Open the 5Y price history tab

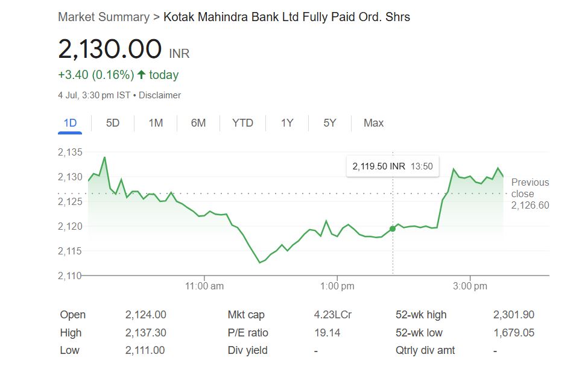pyautogui.click(x=329, y=123)
